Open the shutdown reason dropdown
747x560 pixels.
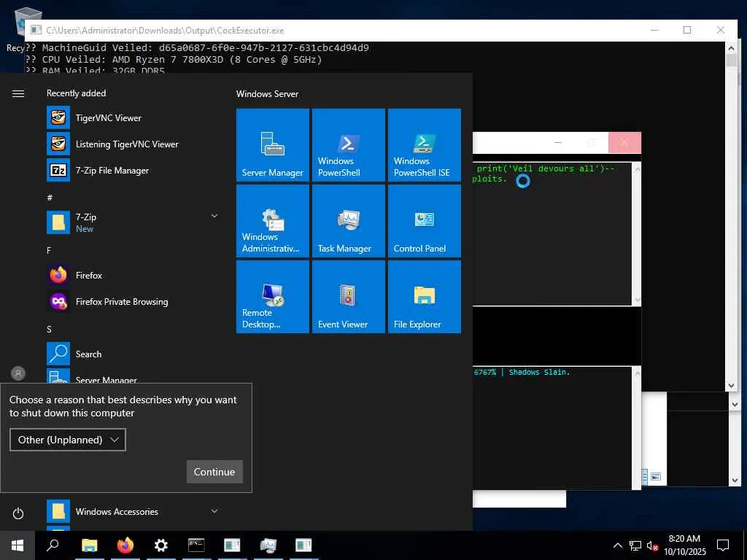click(68, 440)
